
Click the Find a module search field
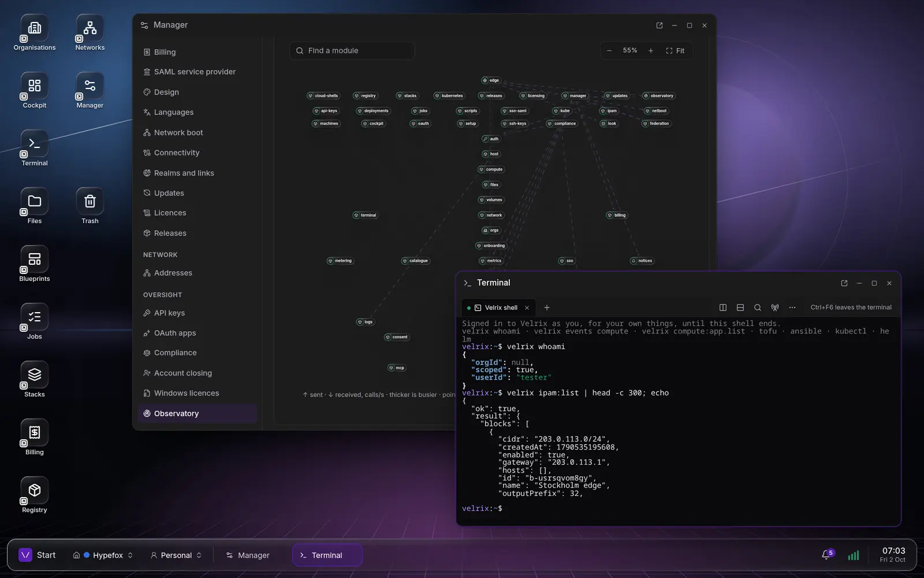[352, 51]
